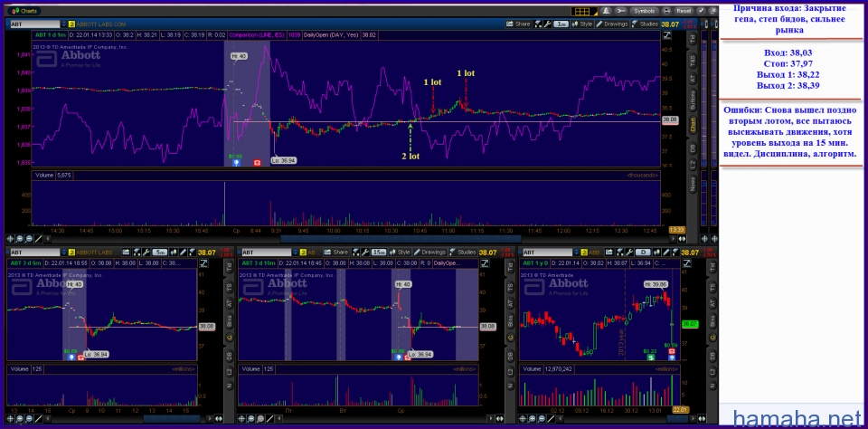This screenshot has width=868, height=429.
Task: Open Style settings on the top chart
Action: click(x=583, y=23)
